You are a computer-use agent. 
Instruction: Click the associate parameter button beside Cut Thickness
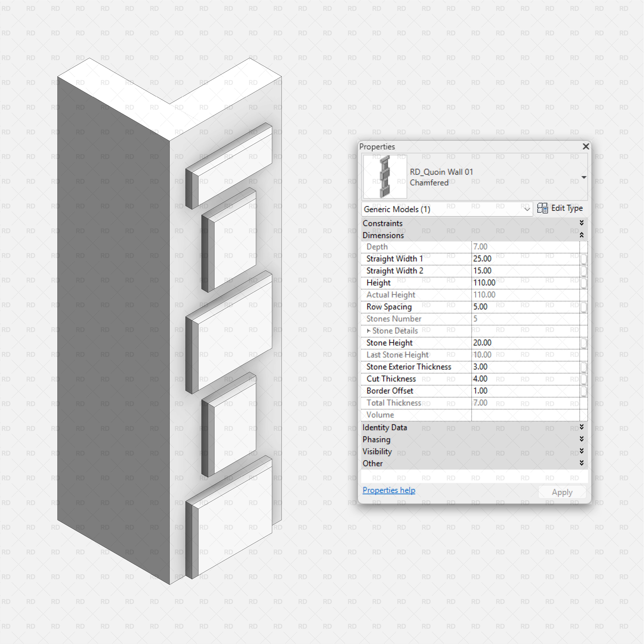click(x=584, y=379)
